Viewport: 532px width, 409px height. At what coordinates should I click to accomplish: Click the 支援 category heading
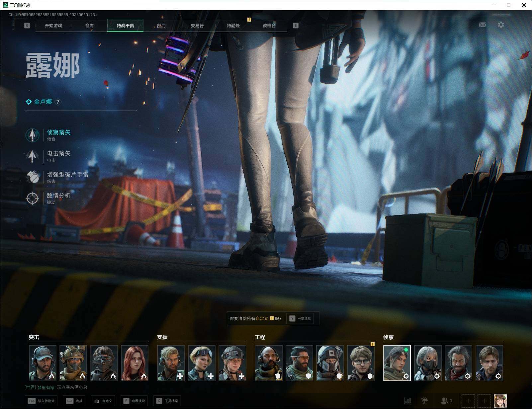click(x=162, y=337)
